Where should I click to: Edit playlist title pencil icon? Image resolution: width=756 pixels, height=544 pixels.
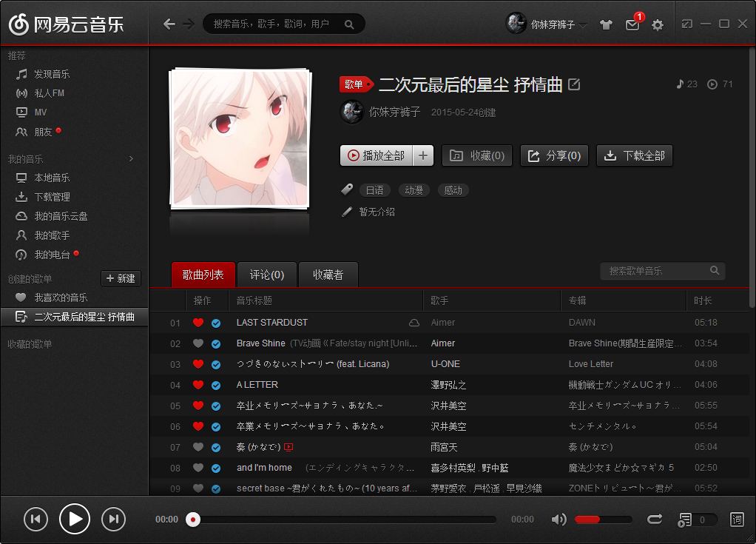[574, 85]
